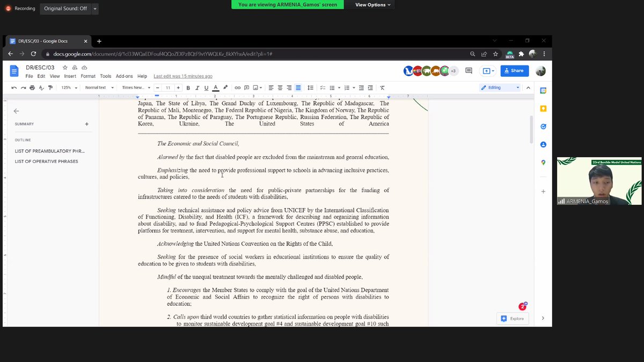The width and height of the screenshot is (644, 362).
Task: View the document cloud status
Action: pyautogui.click(x=84, y=68)
